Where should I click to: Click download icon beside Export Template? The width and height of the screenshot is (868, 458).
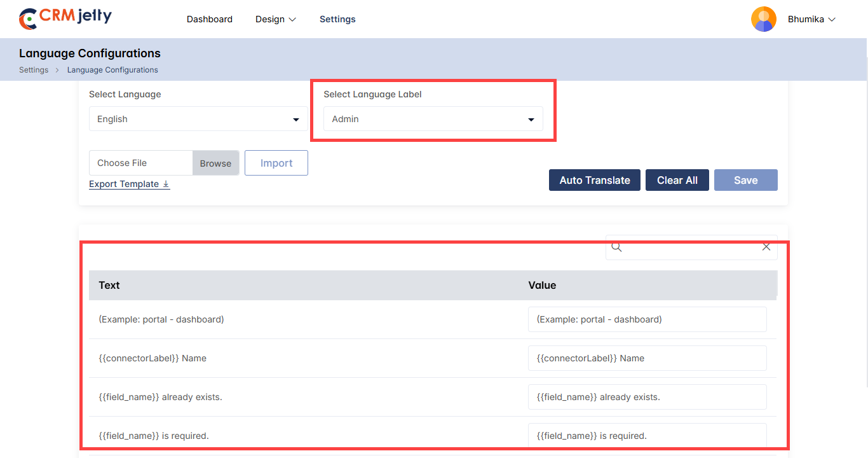click(x=166, y=184)
